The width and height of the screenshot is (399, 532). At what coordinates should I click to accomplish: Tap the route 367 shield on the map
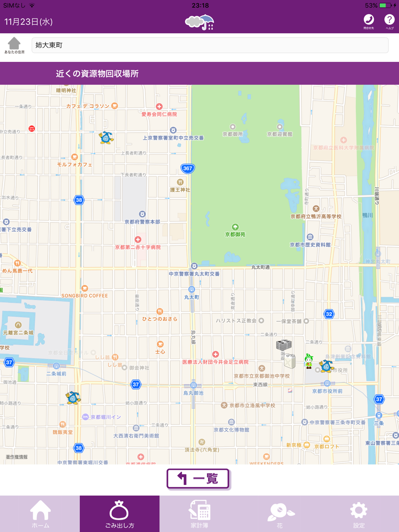(188, 168)
